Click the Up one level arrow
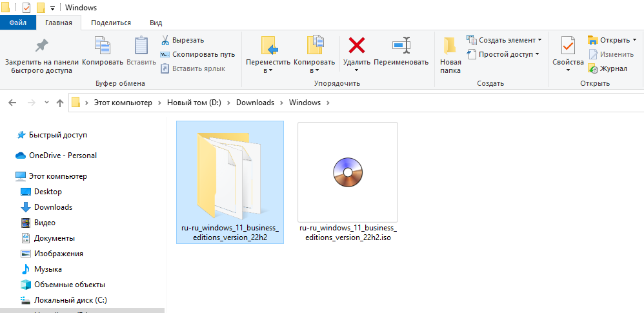 coord(60,103)
